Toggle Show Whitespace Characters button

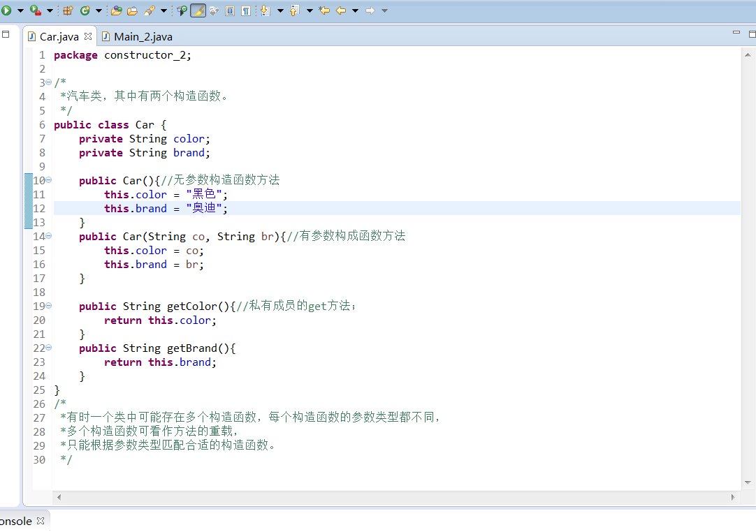click(246, 10)
